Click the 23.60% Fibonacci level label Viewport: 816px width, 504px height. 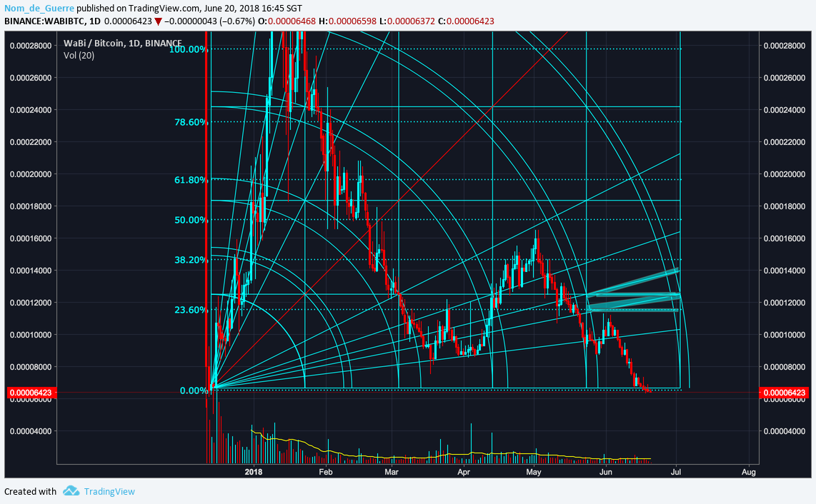click(191, 310)
